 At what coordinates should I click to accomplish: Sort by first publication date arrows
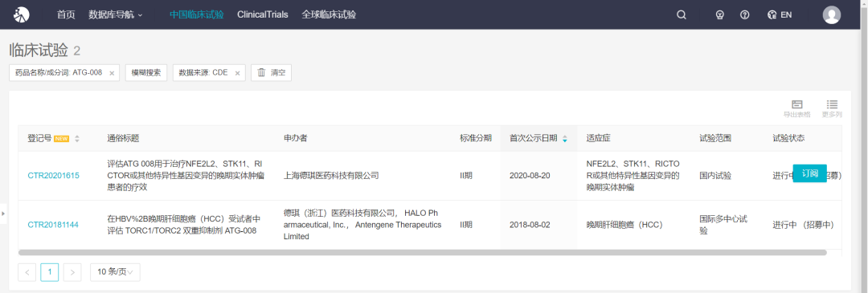[x=565, y=139]
